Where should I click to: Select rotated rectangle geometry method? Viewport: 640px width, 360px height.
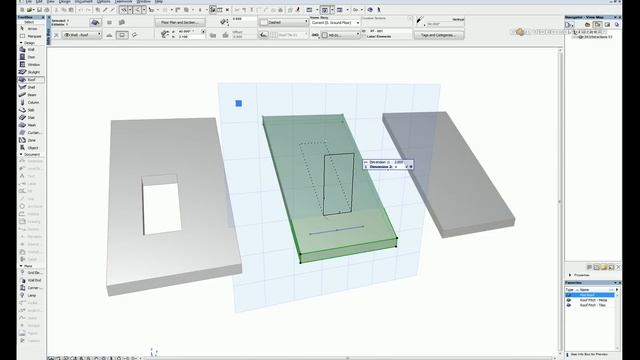tap(134, 36)
